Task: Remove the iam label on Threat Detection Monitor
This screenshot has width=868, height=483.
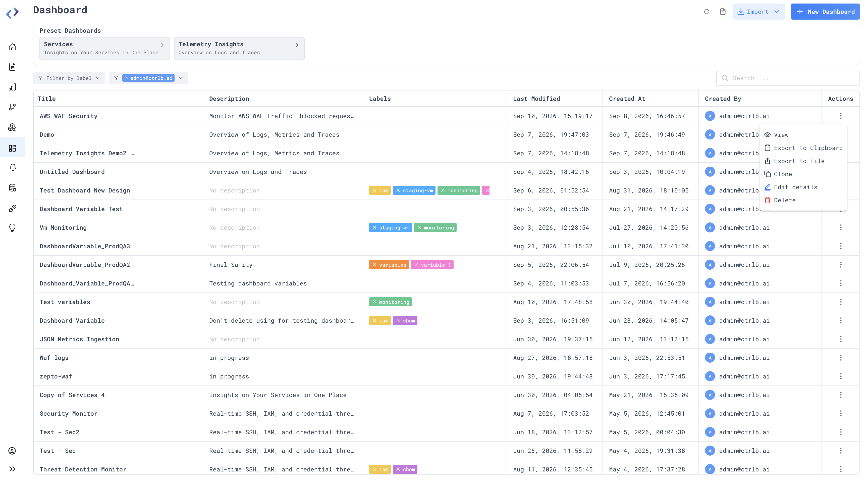Action: coord(374,469)
